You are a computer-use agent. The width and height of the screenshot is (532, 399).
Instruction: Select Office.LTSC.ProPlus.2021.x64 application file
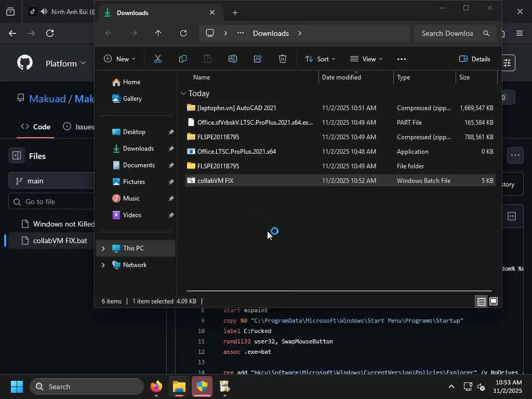(340, 152)
